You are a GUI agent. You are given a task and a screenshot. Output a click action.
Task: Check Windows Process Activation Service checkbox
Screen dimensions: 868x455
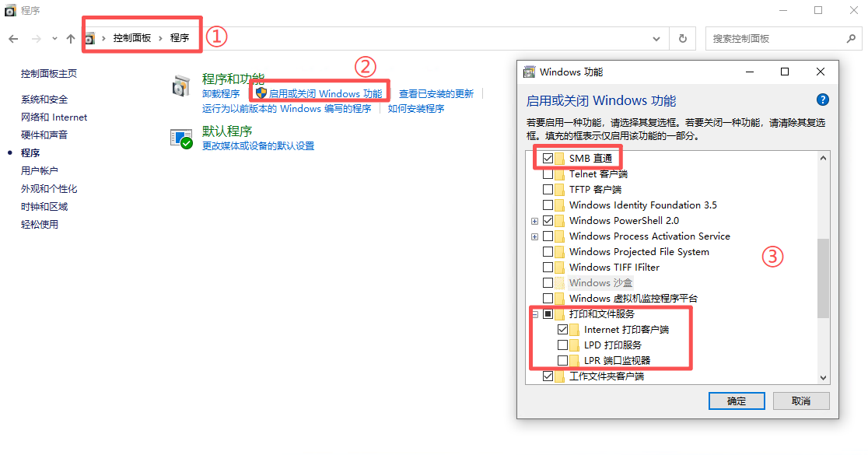coord(548,236)
